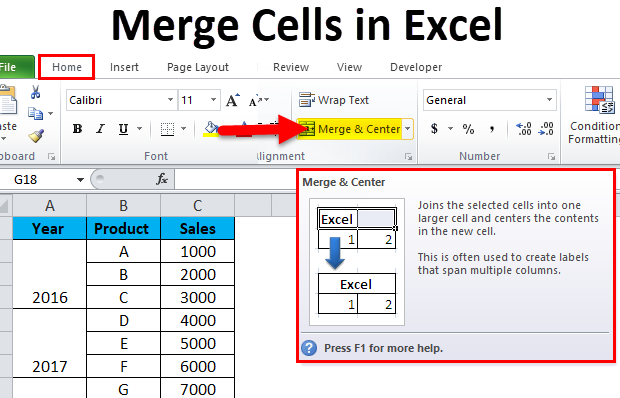Select the merged 2016 cell
The width and height of the screenshot is (620, 398).
click(x=49, y=274)
